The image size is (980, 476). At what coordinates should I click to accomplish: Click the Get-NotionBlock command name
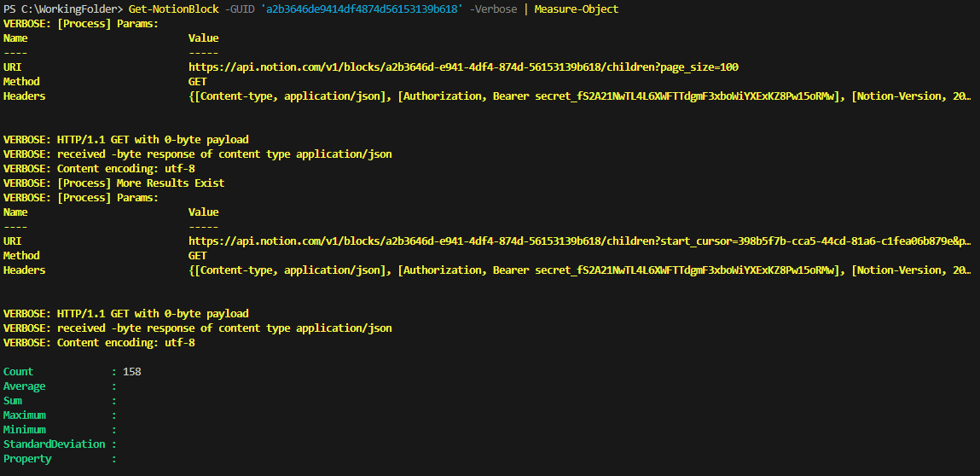[x=174, y=9]
